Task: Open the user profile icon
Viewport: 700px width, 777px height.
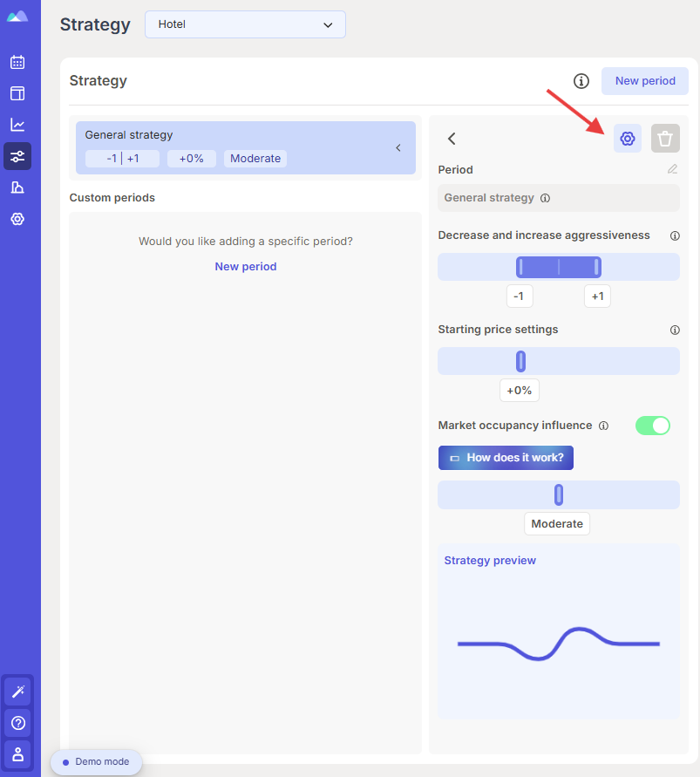Action: [x=17, y=754]
